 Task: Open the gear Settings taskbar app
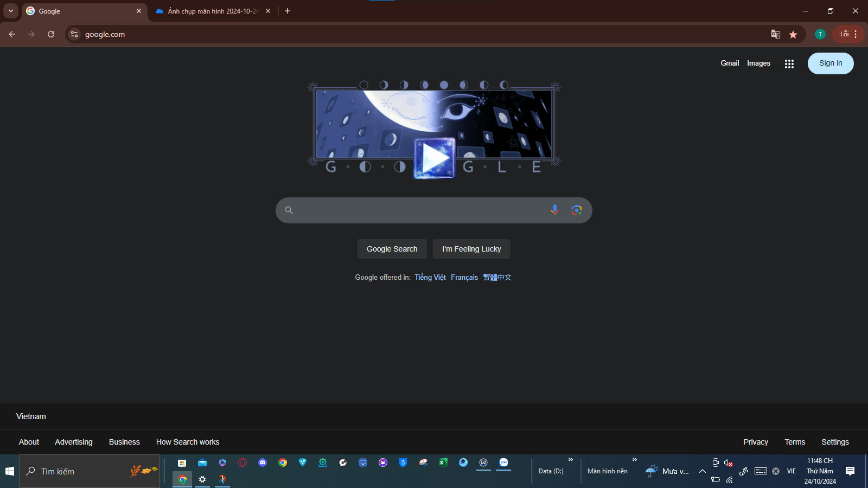[202, 479]
